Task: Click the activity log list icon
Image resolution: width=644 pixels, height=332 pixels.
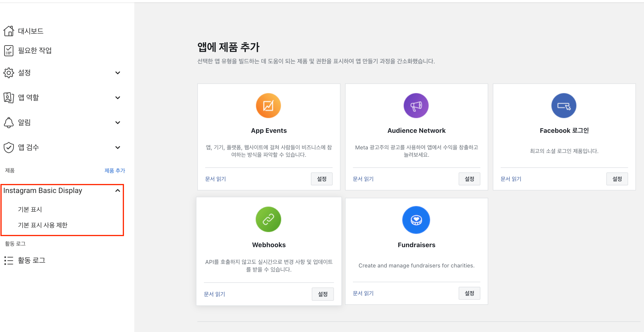Action: click(x=9, y=260)
